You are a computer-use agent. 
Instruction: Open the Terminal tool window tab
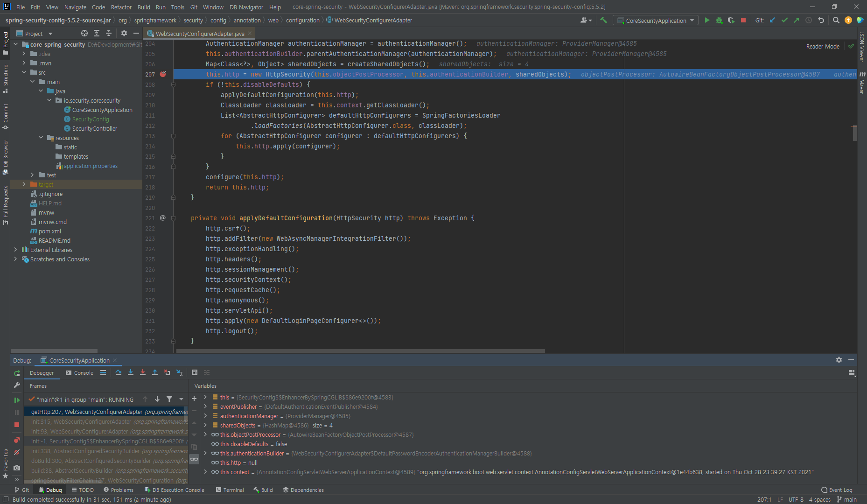(230, 490)
